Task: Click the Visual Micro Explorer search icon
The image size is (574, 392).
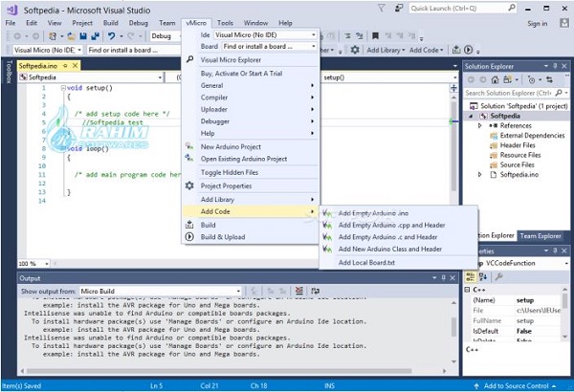Action: coord(189,59)
